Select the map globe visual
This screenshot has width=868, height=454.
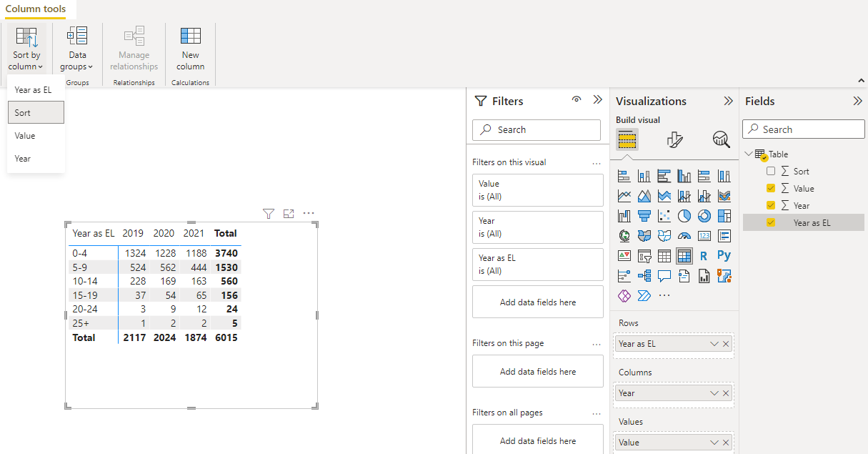(x=624, y=236)
